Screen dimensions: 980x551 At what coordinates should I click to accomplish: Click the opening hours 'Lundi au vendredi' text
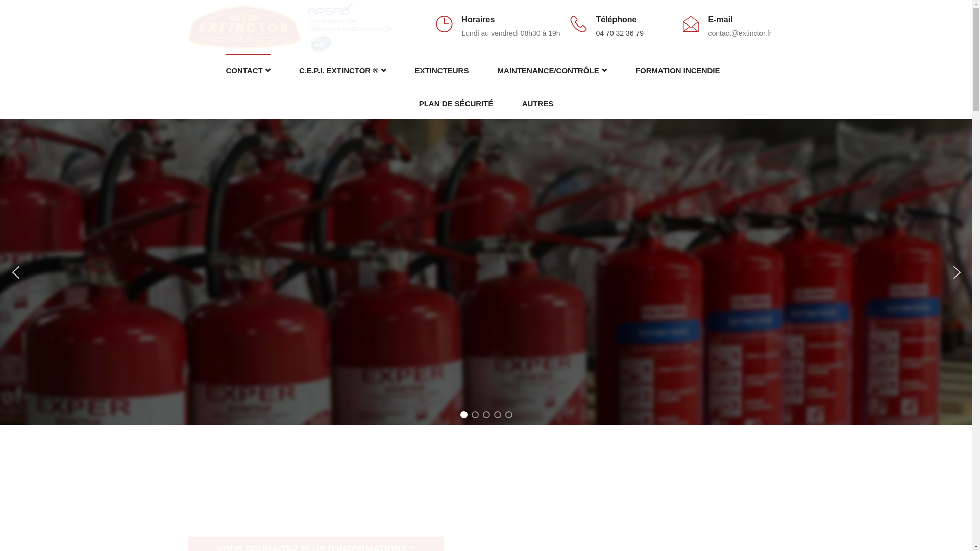[510, 33]
